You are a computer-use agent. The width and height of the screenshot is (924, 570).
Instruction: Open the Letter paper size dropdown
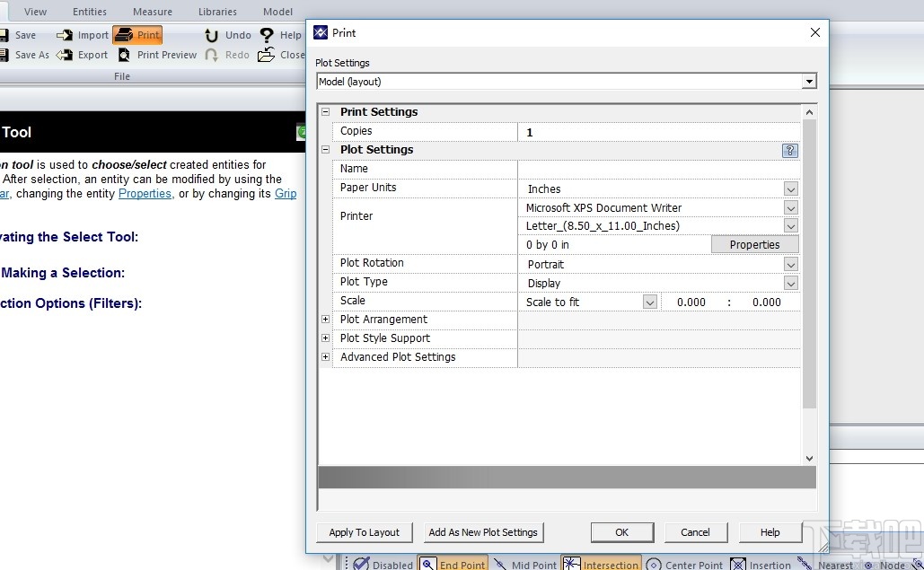791,226
